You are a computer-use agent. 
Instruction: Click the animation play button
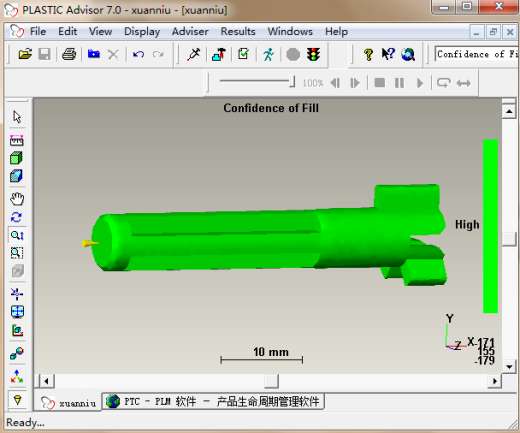[420, 83]
